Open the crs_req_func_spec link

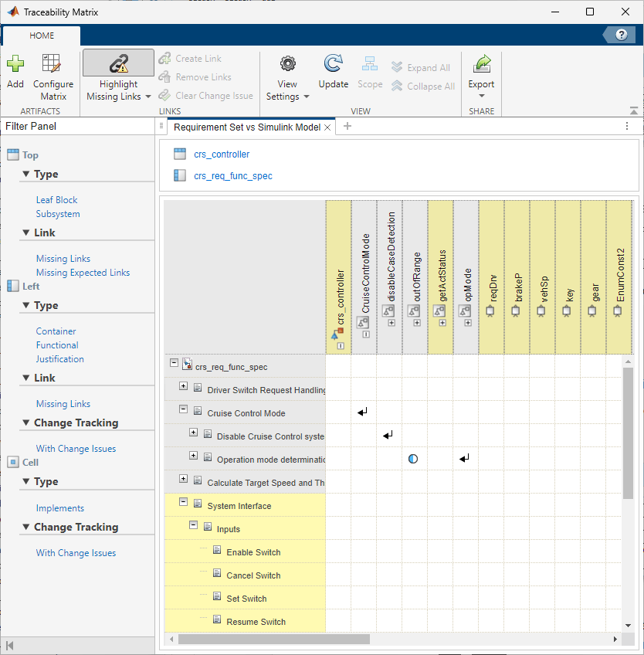232,176
